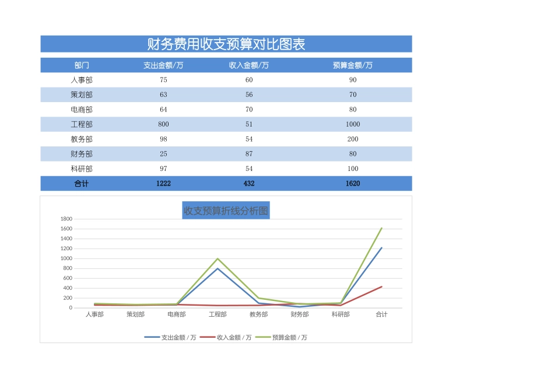Select the 合计 row label
The image size is (554, 392).
82,184
